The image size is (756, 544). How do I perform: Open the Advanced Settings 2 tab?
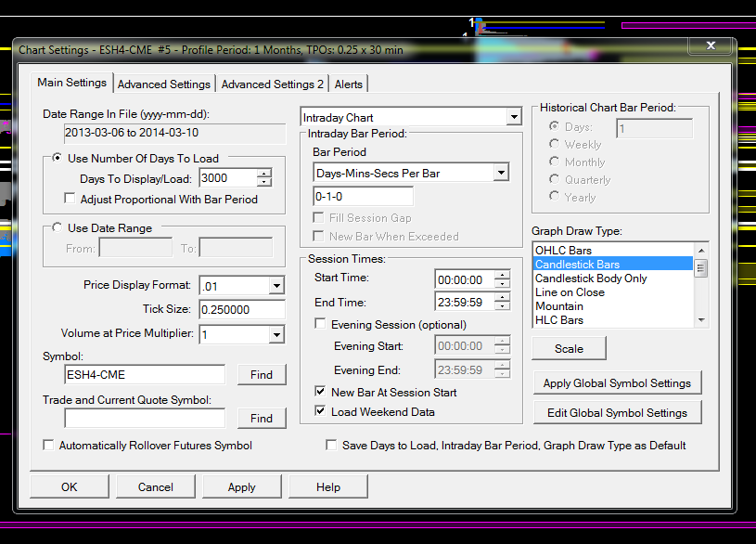(x=273, y=84)
